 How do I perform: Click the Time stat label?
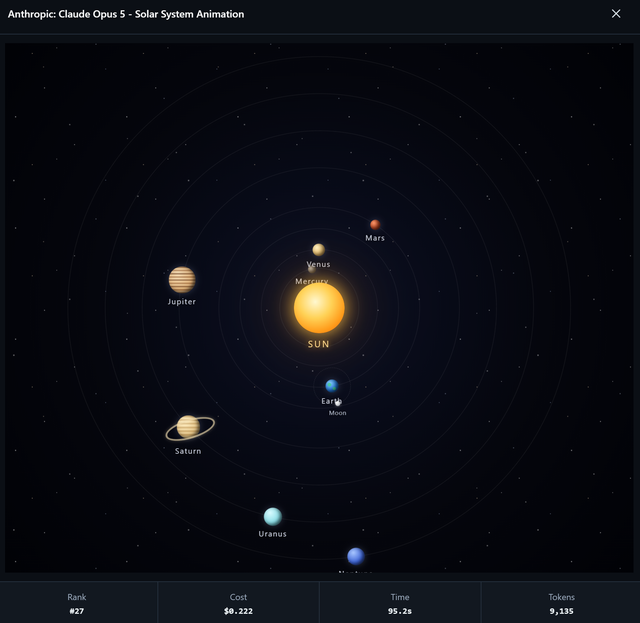click(400, 597)
